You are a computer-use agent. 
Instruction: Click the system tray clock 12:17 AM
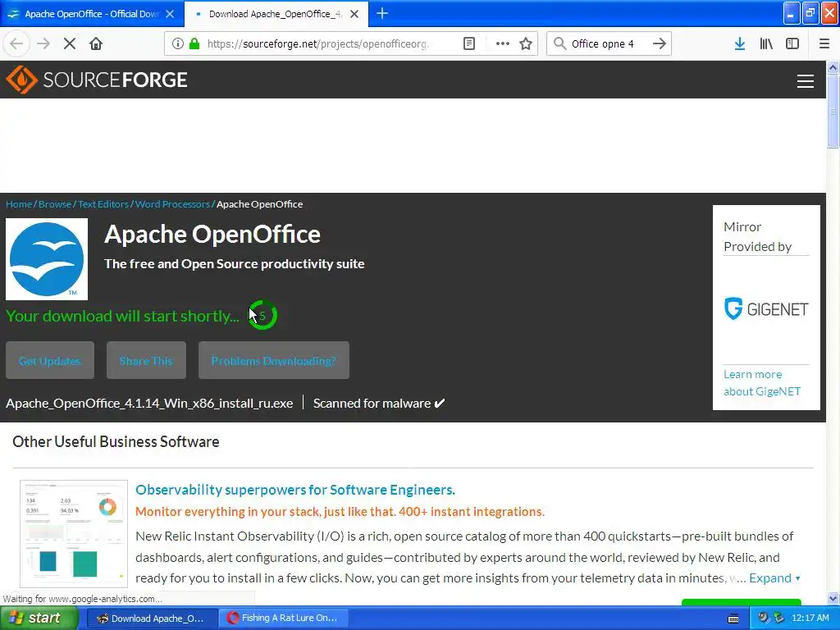pyautogui.click(x=810, y=618)
